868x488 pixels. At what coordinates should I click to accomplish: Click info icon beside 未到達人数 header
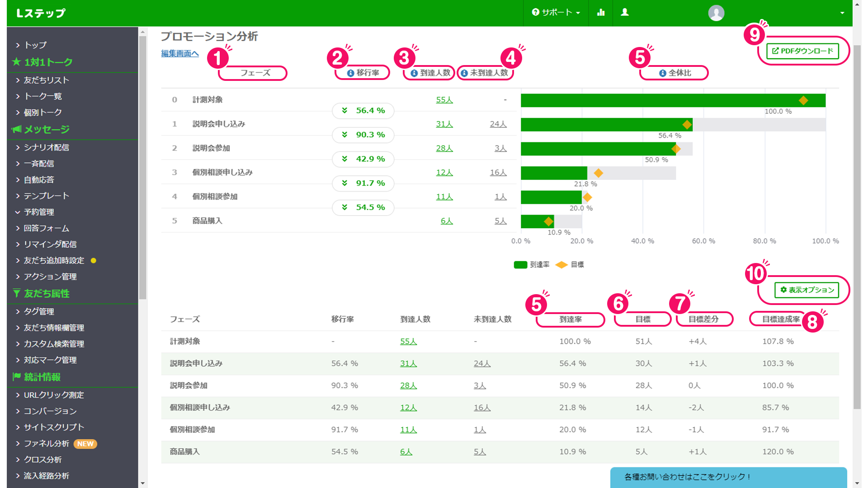click(x=464, y=73)
